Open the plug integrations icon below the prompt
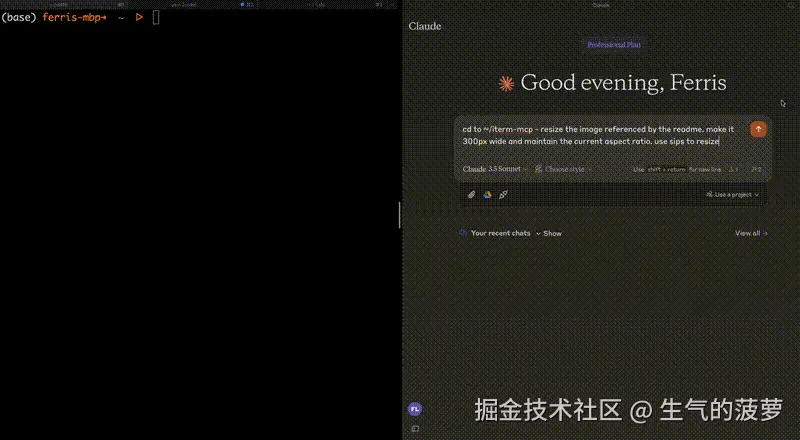Image resolution: width=800 pixels, height=440 pixels. click(503, 194)
